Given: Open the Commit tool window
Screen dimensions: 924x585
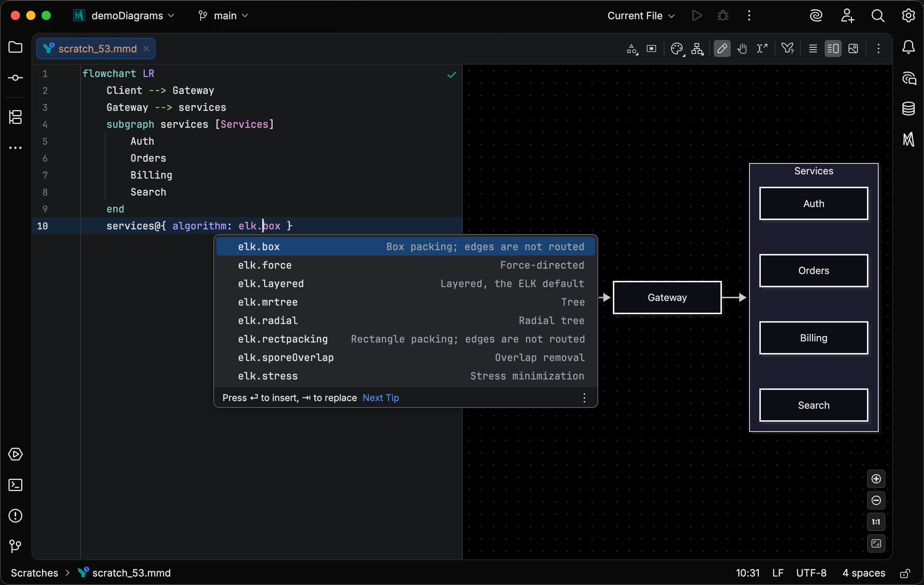Looking at the screenshot, I should coord(15,78).
